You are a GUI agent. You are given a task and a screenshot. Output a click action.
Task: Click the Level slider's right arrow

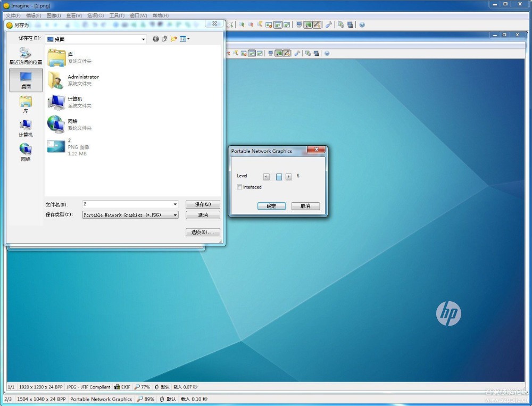[x=288, y=177]
